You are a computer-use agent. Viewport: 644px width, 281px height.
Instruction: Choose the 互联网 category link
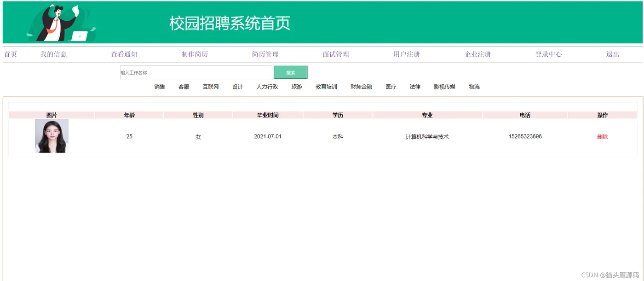[211, 87]
